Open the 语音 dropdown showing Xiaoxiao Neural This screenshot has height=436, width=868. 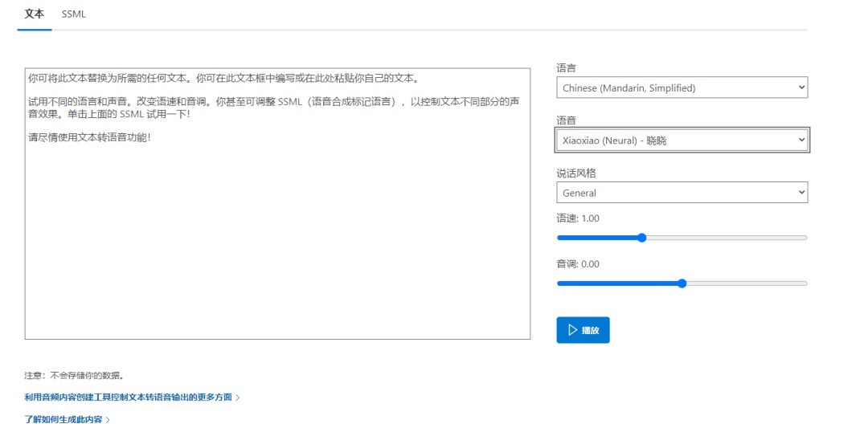point(682,141)
